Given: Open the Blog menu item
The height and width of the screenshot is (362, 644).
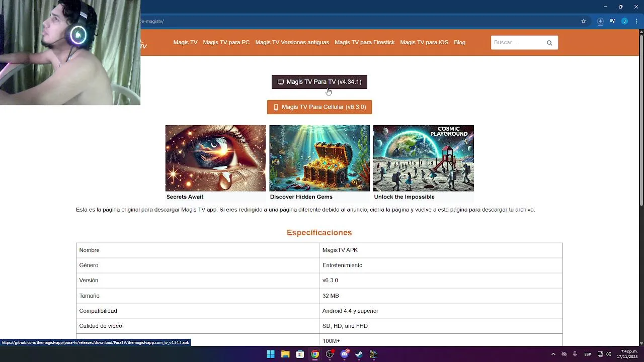Looking at the screenshot, I should tap(459, 42).
